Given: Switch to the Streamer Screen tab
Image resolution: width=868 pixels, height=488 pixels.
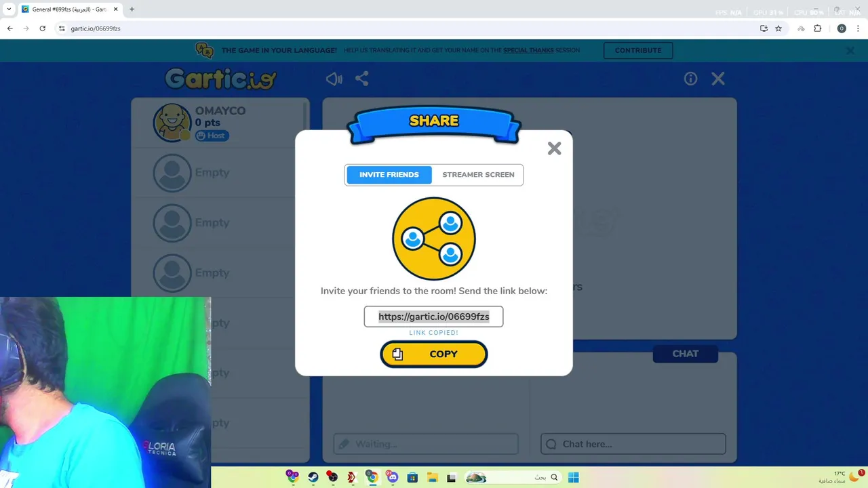Looking at the screenshot, I should click(478, 175).
